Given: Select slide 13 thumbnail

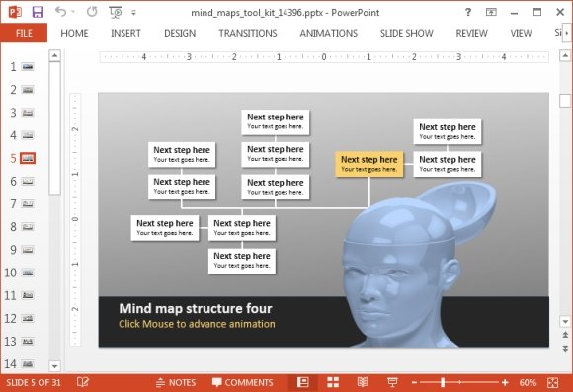Looking at the screenshot, I should (x=28, y=342).
